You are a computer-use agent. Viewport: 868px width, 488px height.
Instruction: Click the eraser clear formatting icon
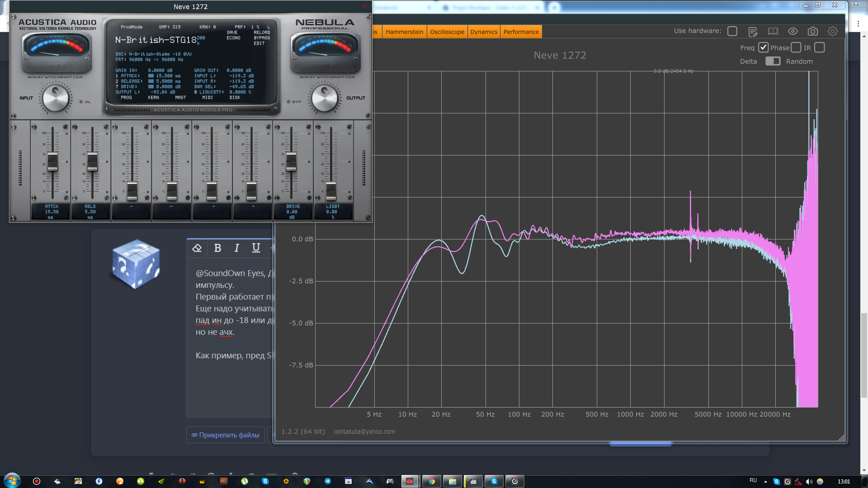click(197, 248)
